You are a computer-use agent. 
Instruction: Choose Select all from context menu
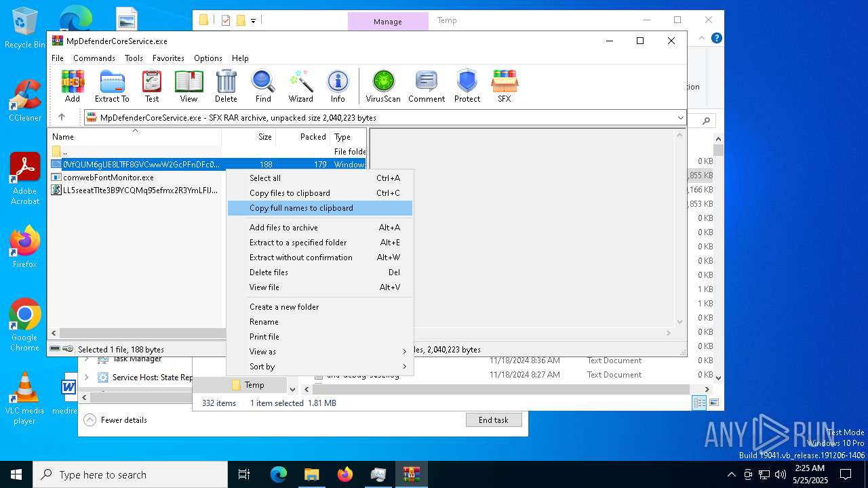click(x=320, y=178)
